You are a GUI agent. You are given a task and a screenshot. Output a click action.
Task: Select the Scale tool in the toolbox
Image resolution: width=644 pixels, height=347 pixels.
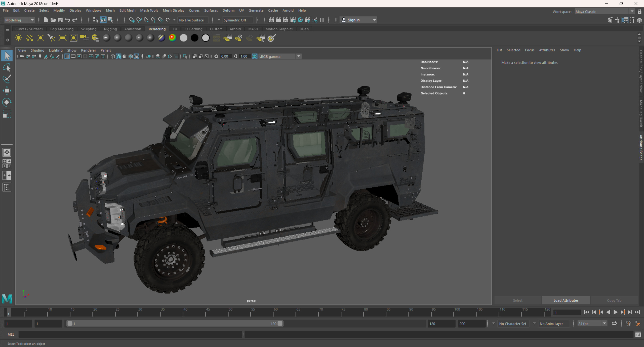(7, 114)
